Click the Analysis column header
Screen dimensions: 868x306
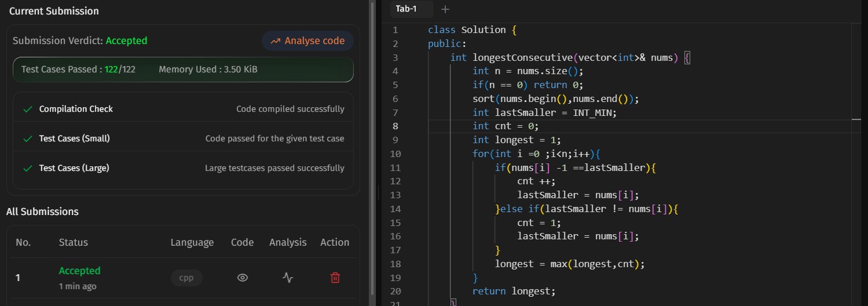point(288,242)
